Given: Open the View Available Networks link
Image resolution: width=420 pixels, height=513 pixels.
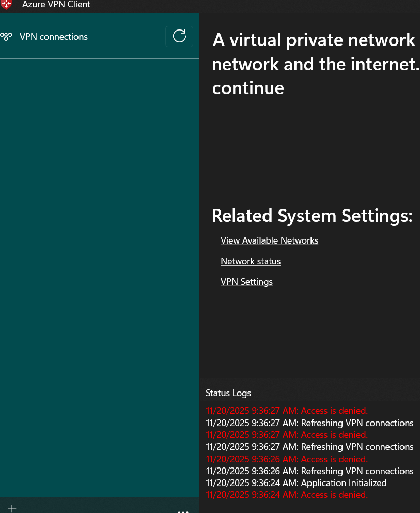Looking at the screenshot, I should click(x=269, y=240).
